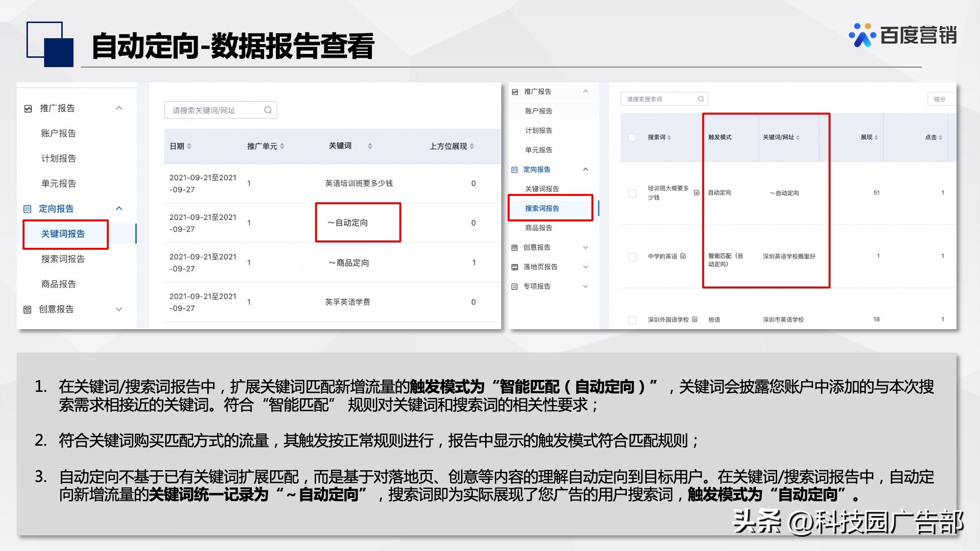Collapse the 推广报告 section
980x551 pixels.
click(x=586, y=92)
